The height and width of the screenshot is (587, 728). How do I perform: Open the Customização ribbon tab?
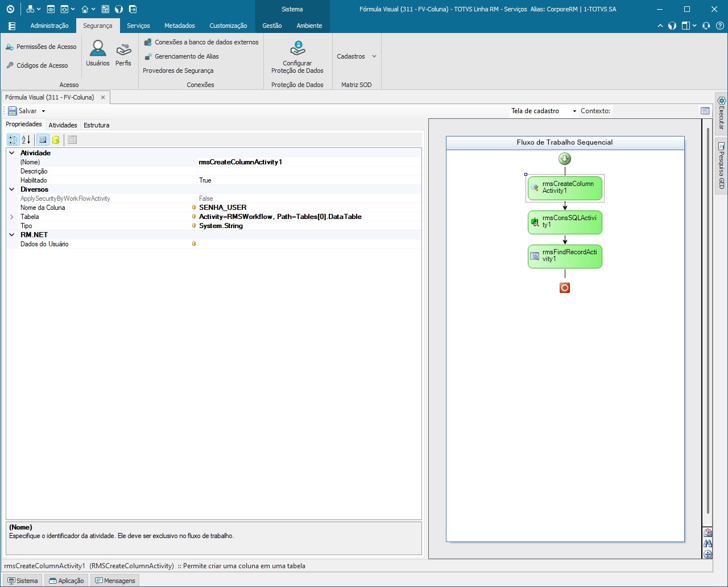[228, 26]
